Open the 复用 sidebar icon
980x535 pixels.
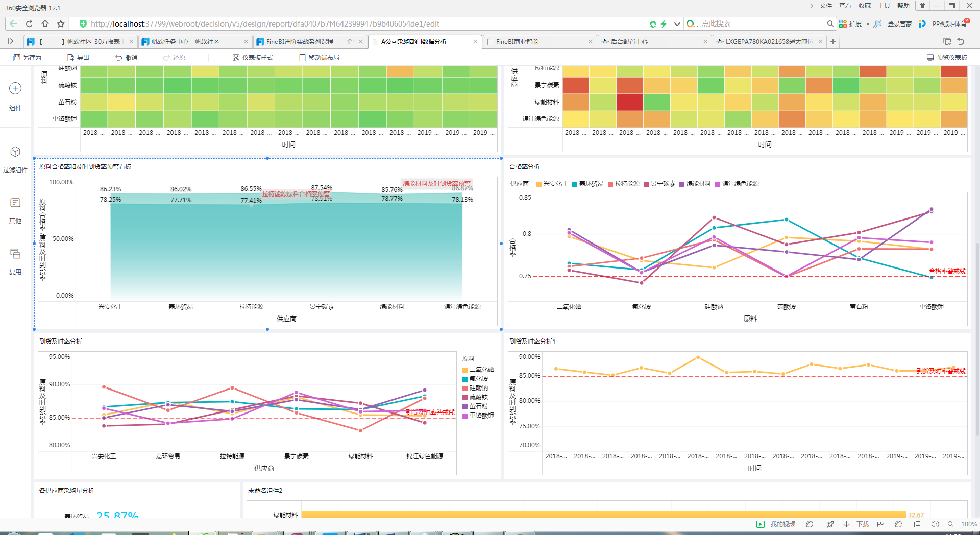click(15, 254)
